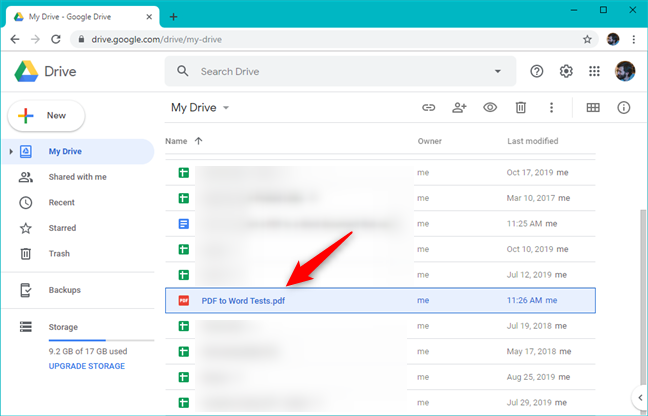Click the Sheets icon in Jul 12, 2019 row
Viewport: 648px width, 416px height.
pos(183,275)
